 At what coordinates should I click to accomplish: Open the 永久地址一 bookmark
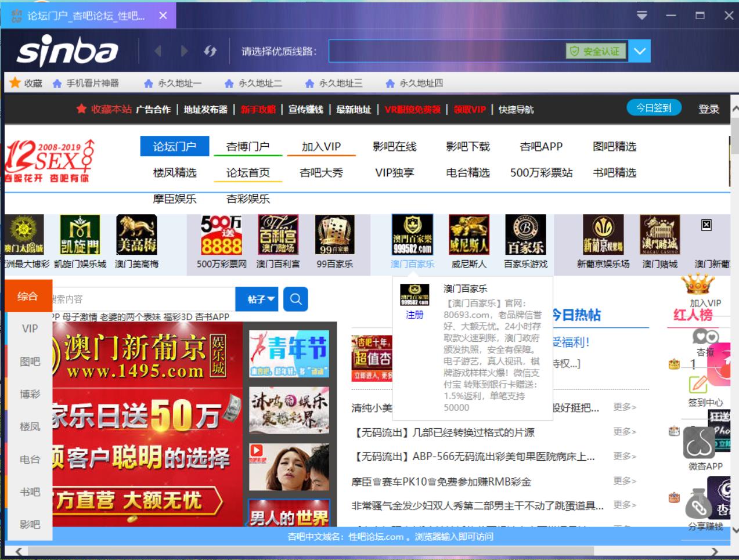tap(173, 83)
